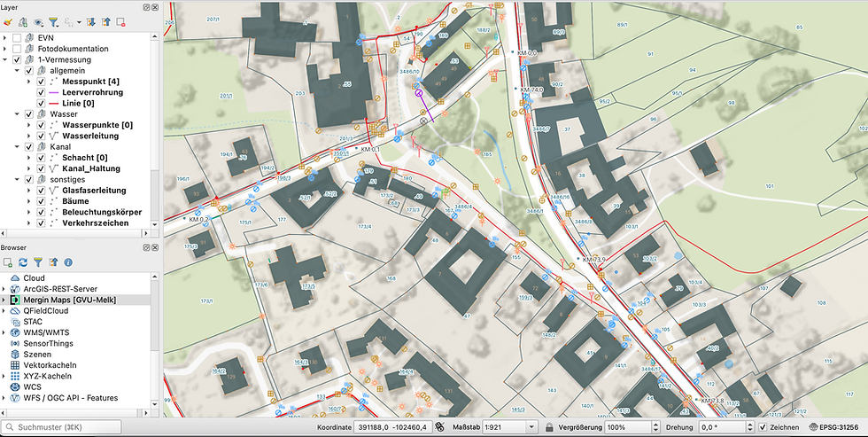Click the Layer panel vertical scrollbar
Image resolution: width=868 pixels, height=437 pixels.
pos(155,129)
